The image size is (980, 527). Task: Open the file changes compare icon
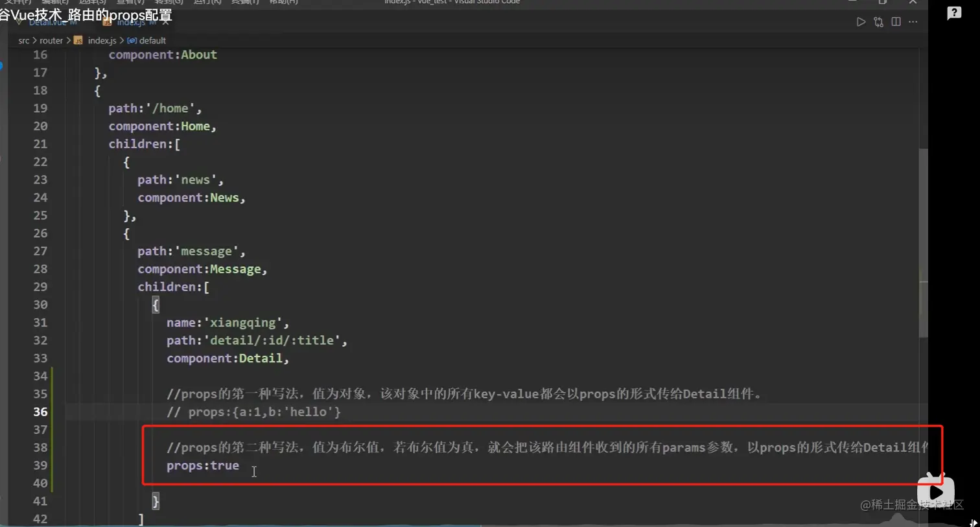tap(878, 22)
